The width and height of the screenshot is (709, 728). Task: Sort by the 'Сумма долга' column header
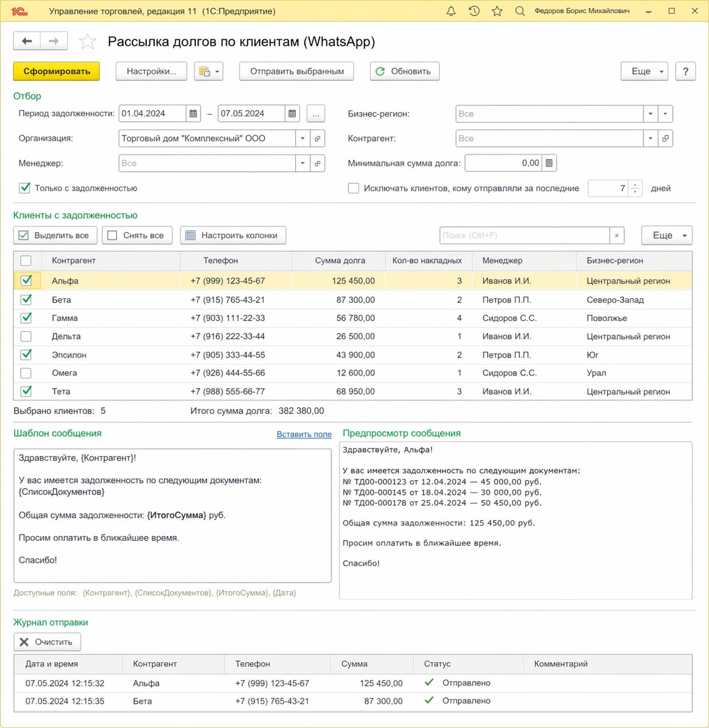pyautogui.click(x=339, y=261)
